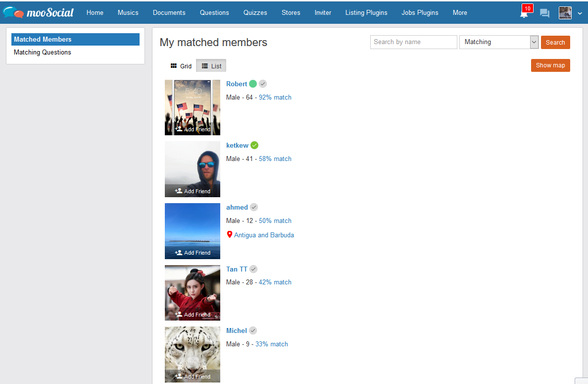
Task: Open Michel's profile name link
Action: 236,330
